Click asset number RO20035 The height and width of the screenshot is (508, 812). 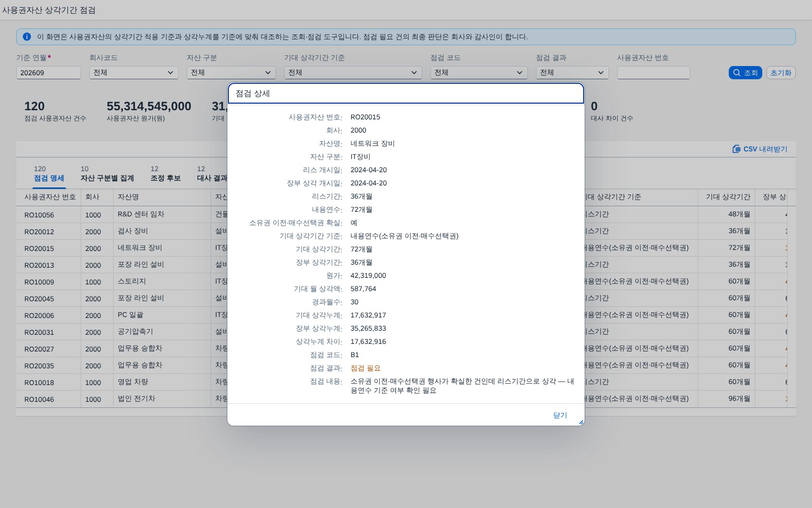click(39, 366)
